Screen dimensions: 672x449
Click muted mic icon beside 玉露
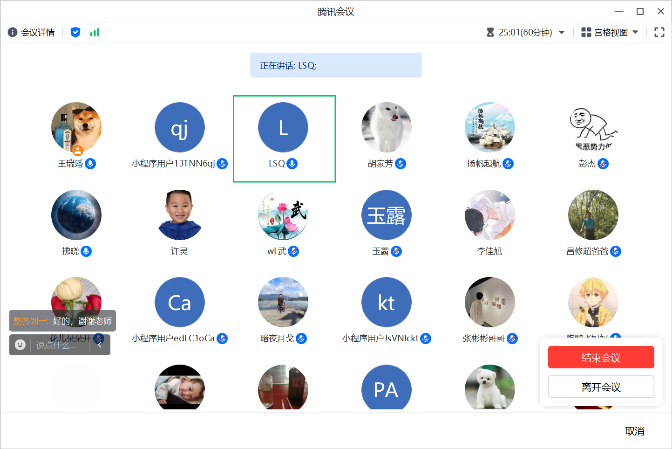point(397,250)
